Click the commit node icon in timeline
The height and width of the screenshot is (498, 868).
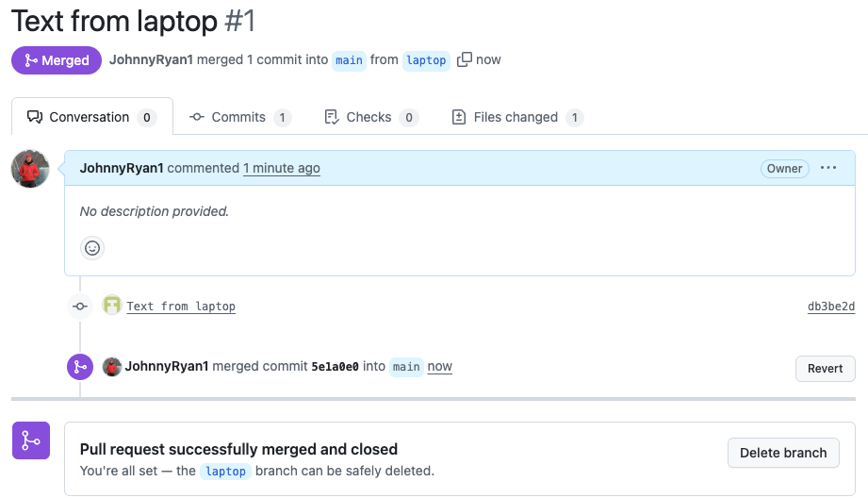pyautogui.click(x=80, y=306)
